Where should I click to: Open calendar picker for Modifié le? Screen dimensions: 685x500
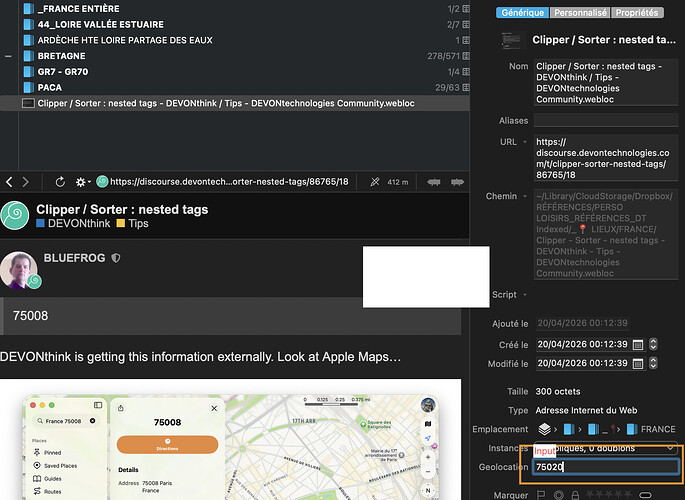[638, 363]
